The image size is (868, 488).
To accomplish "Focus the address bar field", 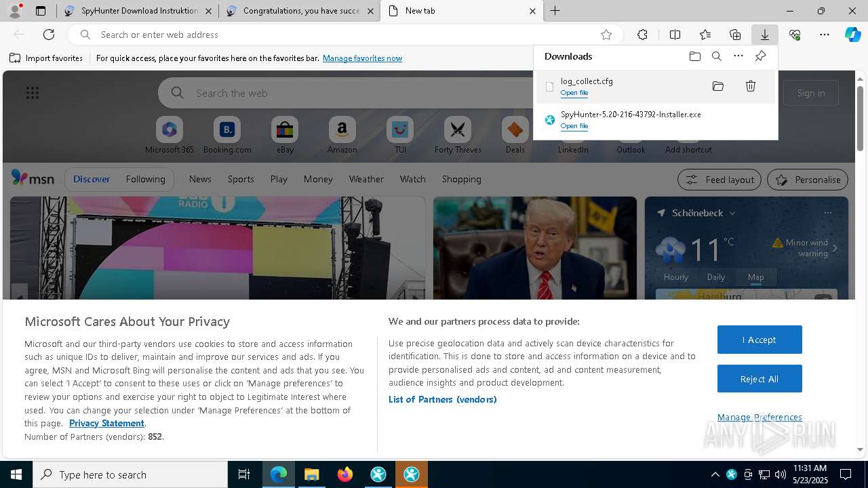I will coord(344,35).
